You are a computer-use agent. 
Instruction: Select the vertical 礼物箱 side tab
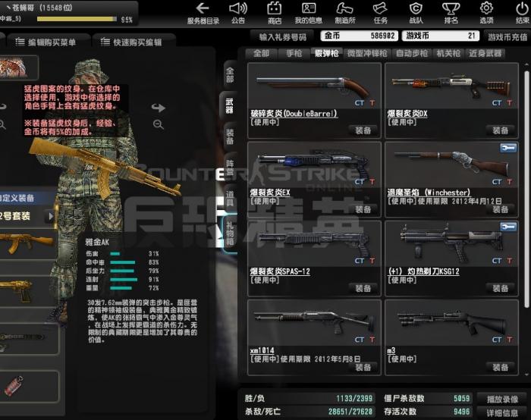(x=230, y=233)
